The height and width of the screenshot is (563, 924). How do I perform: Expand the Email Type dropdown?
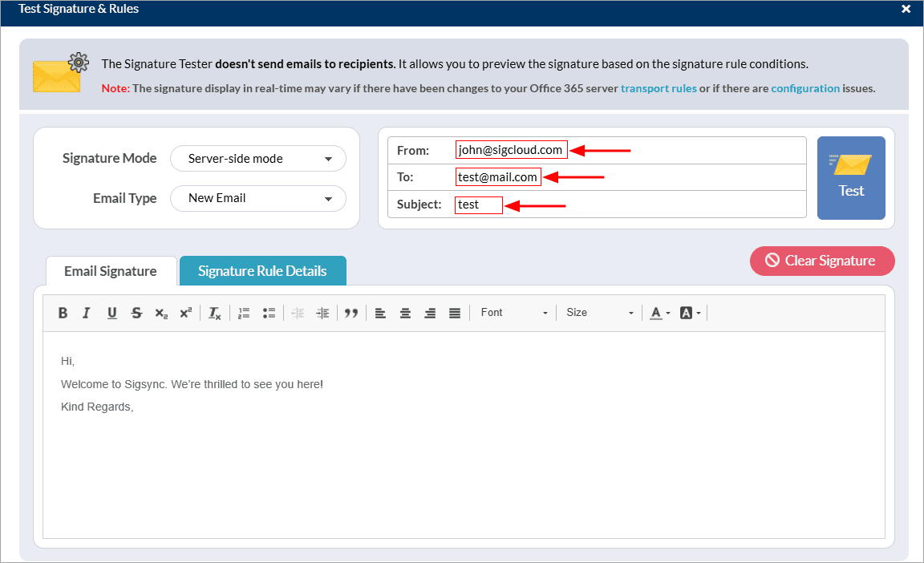[x=257, y=198]
